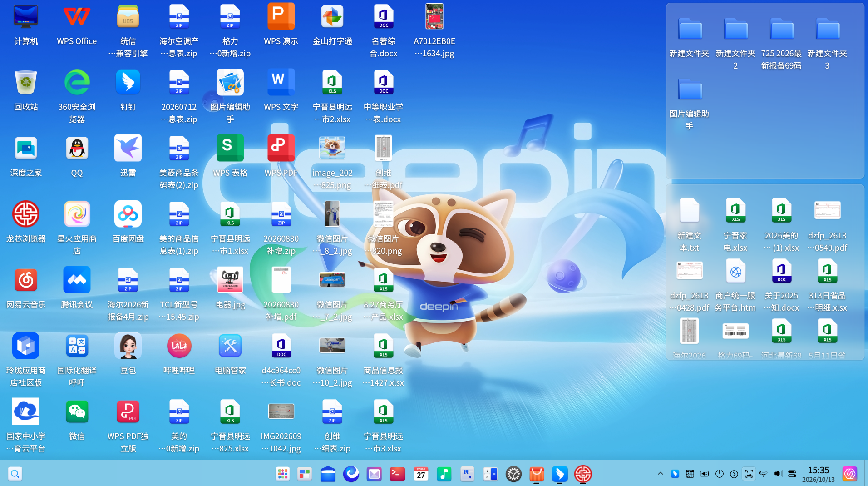Open the 电脑管家 icon
This screenshot has height=486, width=868.
(230, 346)
